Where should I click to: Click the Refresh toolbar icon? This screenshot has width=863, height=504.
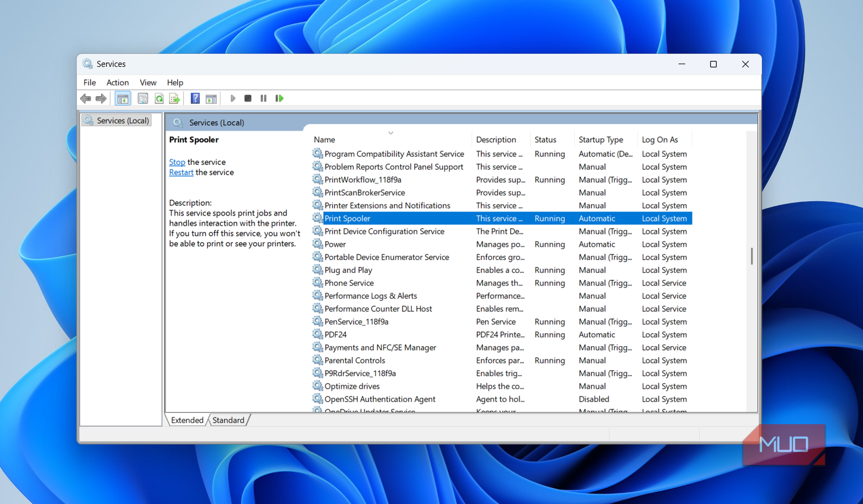pyautogui.click(x=159, y=99)
